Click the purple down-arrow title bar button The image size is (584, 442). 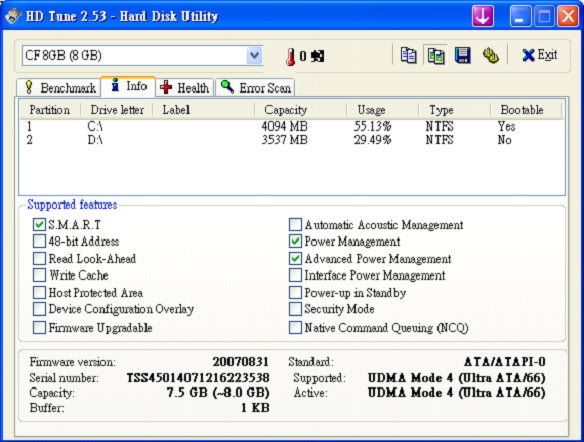coord(483,16)
